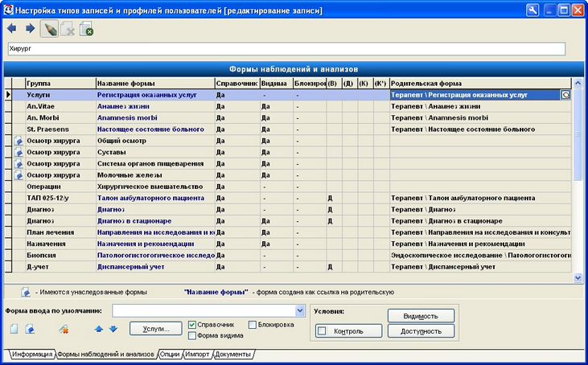Click the Название формы column header
Viewport: 588px width, 365px height.
coord(155,83)
